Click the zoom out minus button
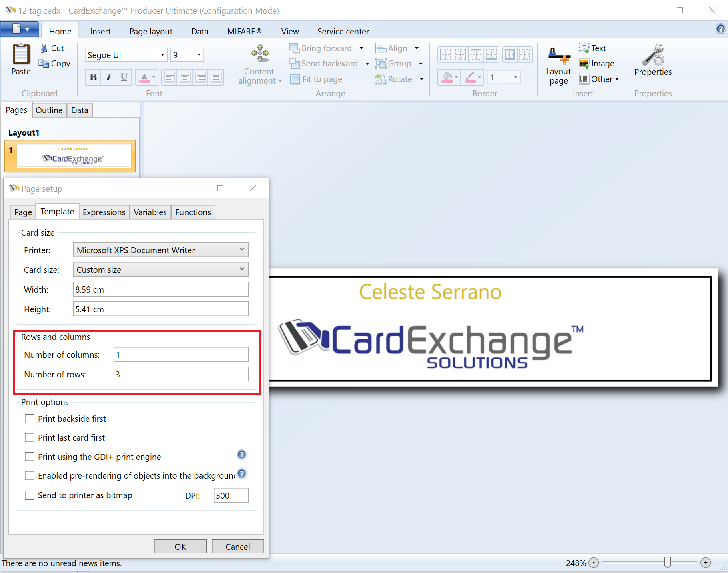The width and height of the screenshot is (728, 573). (594, 563)
